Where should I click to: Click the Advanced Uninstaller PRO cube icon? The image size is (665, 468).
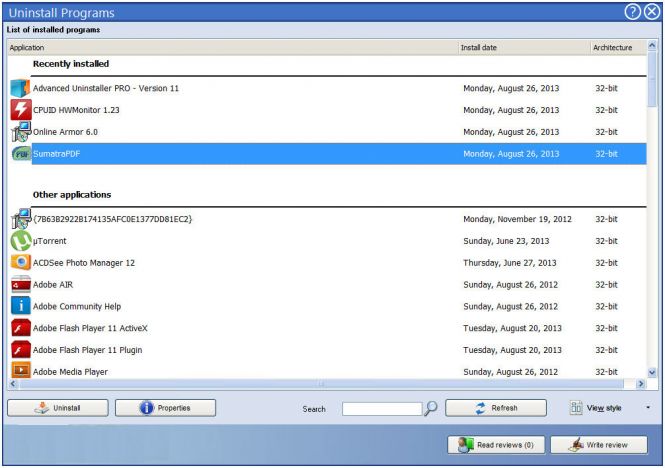pyautogui.click(x=20, y=88)
